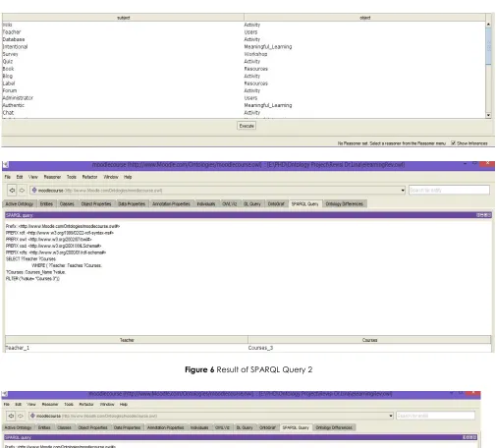This screenshot has height=448, width=496.
Task: Switch to Individuals tab in bottom window
Action: [199, 427]
